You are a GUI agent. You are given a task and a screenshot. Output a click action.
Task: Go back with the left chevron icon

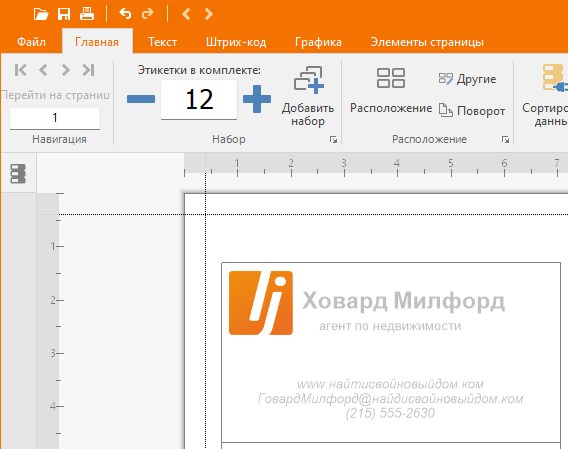(x=186, y=14)
